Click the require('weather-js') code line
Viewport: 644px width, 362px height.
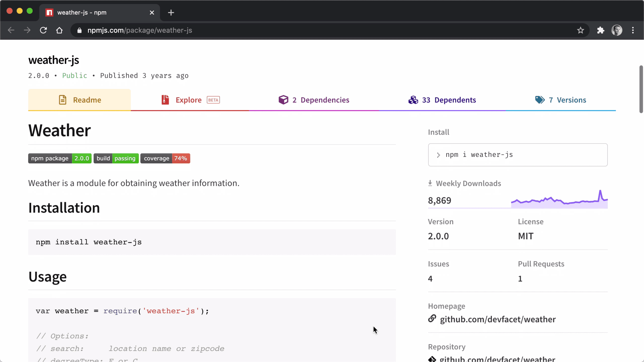point(122,311)
